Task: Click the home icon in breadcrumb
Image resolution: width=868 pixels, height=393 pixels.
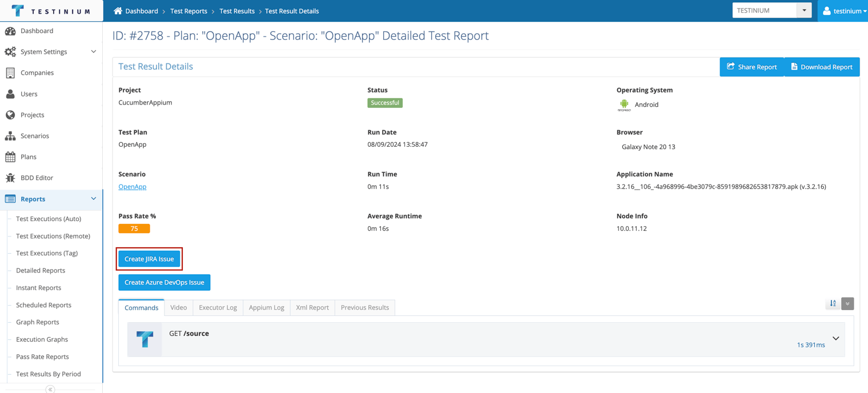Action: click(118, 11)
